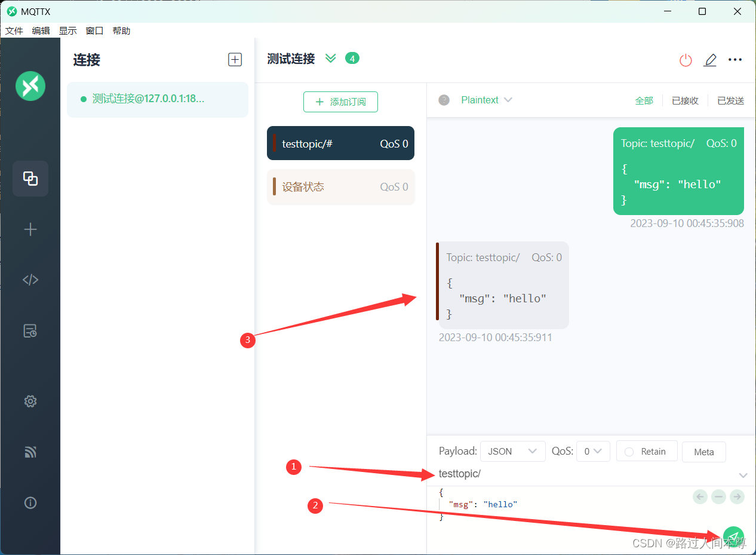Image resolution: width=756 pixels, height=555 pixels.
Task: Open the Log page icon in the sidebar
Action: pos(30,331)
